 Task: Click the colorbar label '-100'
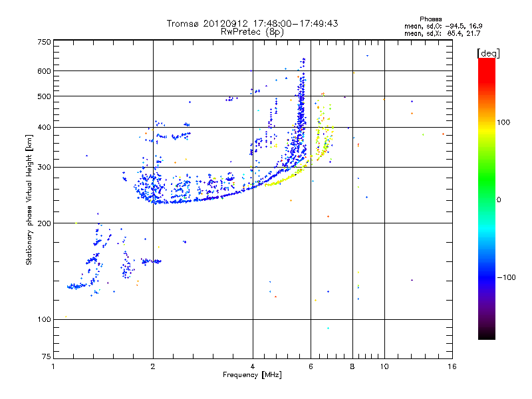click(506, 277)
